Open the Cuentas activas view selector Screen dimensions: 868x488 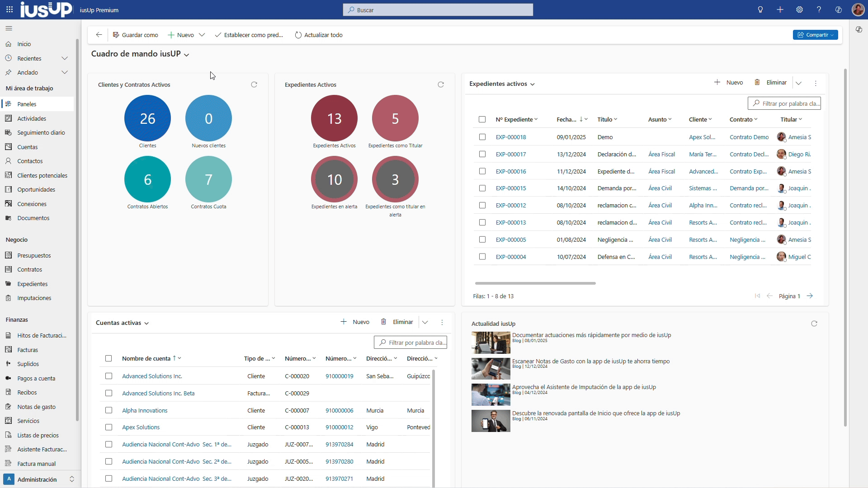pyautogui.click(x=146, y=323)
